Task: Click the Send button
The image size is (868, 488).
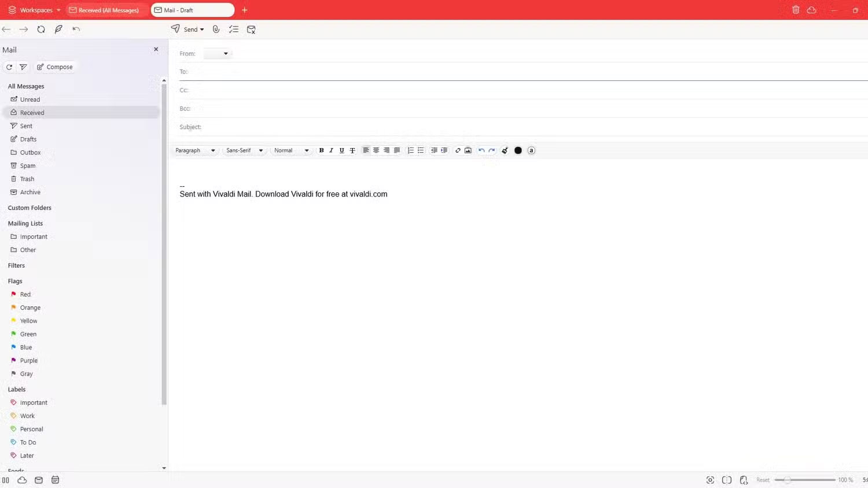Action: tap(187, 29)
